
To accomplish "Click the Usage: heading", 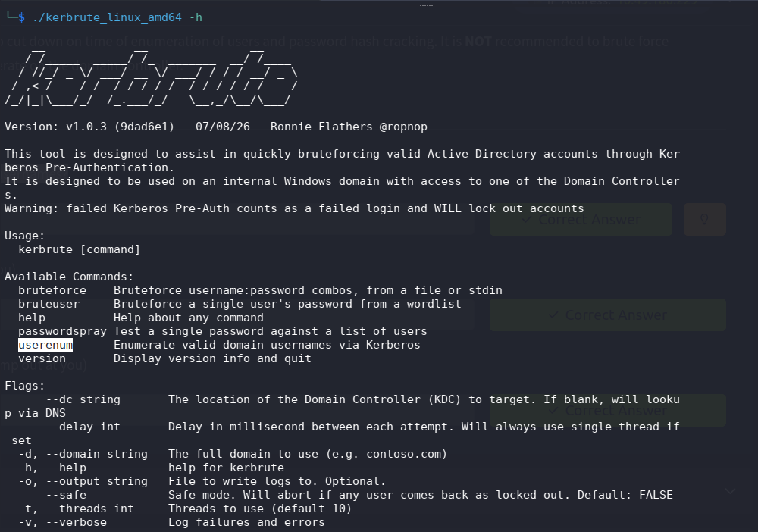I will click(25, 236).
